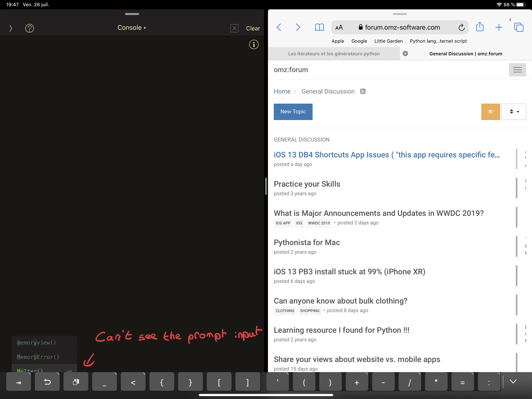Choose MemoryError() autocomplete suggestion
The image size is (532, 399).
pyautogui.click(x=44, y=357)
